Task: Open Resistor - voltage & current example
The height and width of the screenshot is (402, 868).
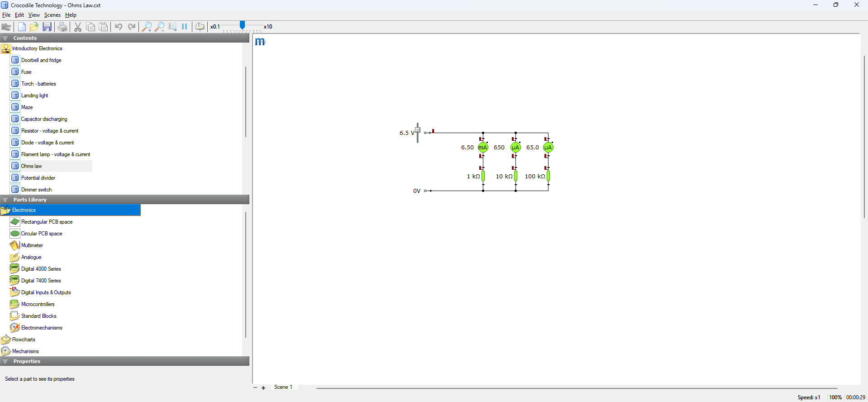Action: tap(45, 131)
